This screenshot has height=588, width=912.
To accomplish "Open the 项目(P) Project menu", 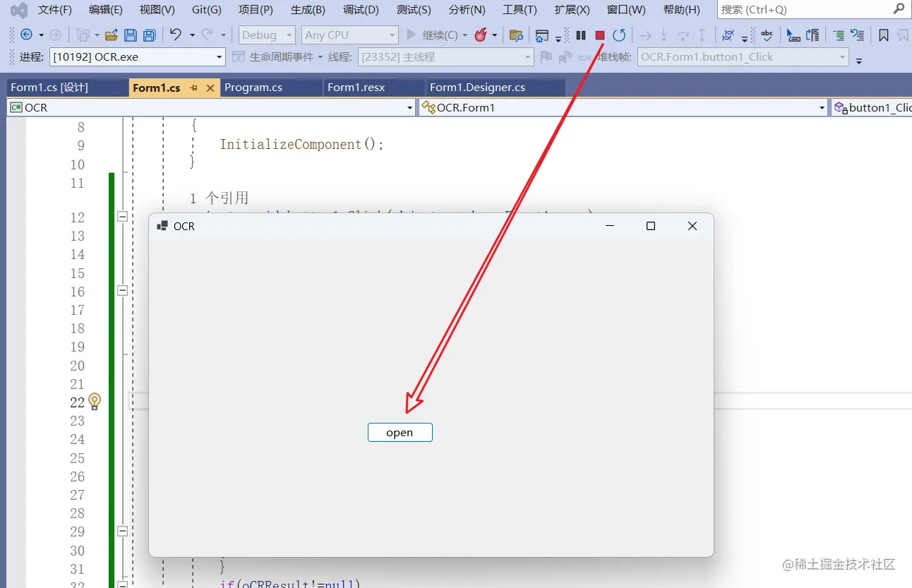I will point(256,10).
